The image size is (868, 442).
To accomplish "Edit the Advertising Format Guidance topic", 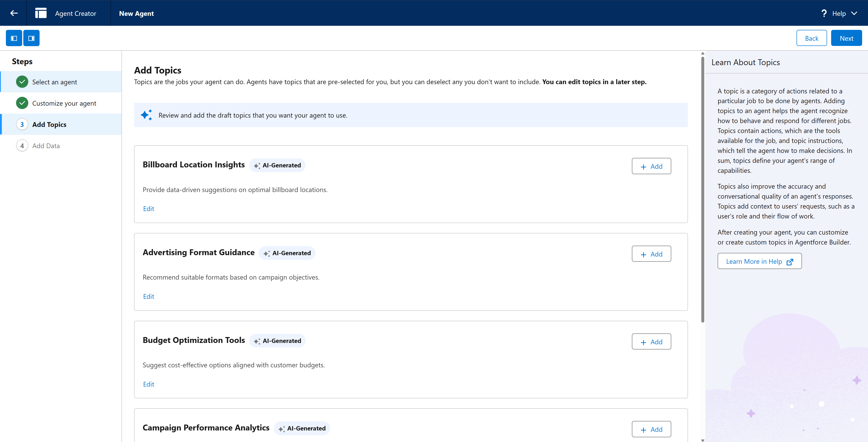I will (x=148, y=296).
